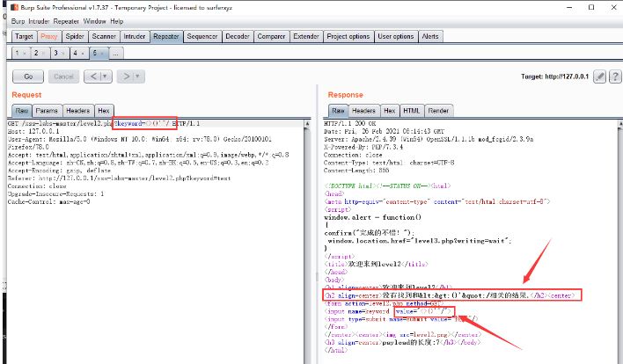Open the forward history dropdown arrow
Image resolution: width=623 pixels, height=364 pixels.
(138, 76)
